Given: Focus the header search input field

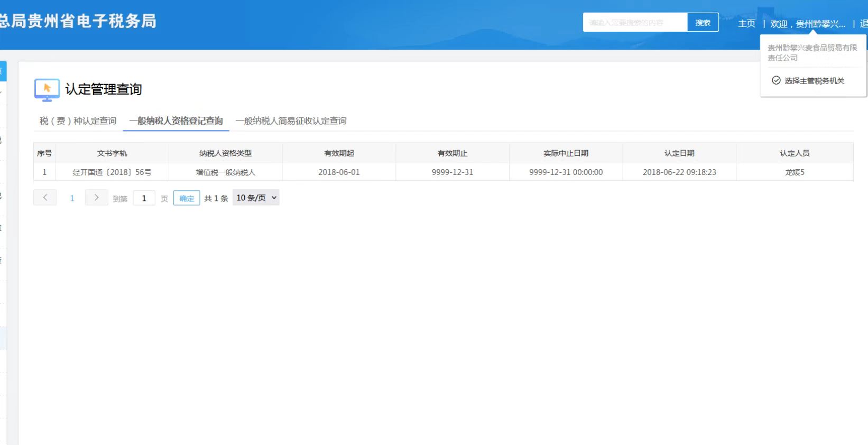Looking at the screenshot, I should pos(634,23).
